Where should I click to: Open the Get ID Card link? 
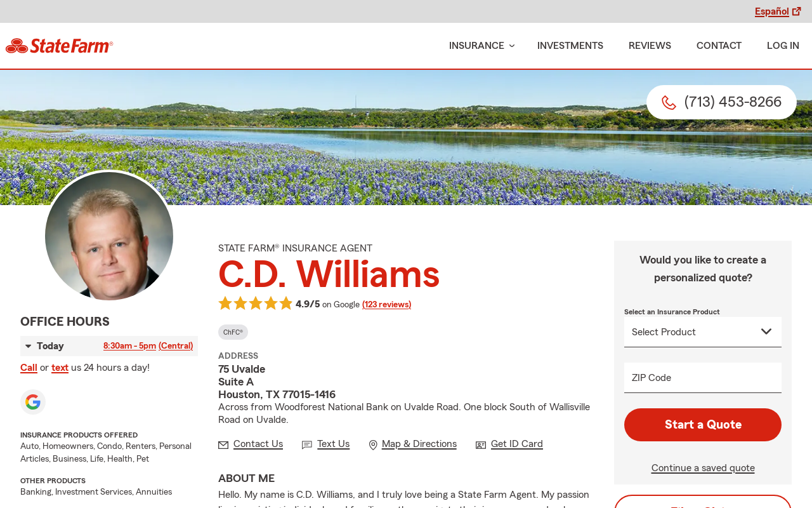pos(517,444)
